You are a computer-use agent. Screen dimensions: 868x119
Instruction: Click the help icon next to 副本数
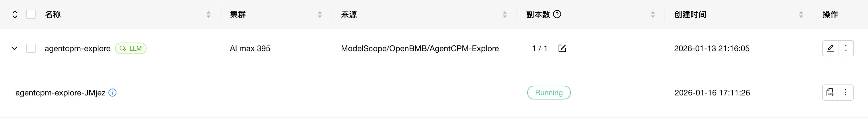point(557,14)
